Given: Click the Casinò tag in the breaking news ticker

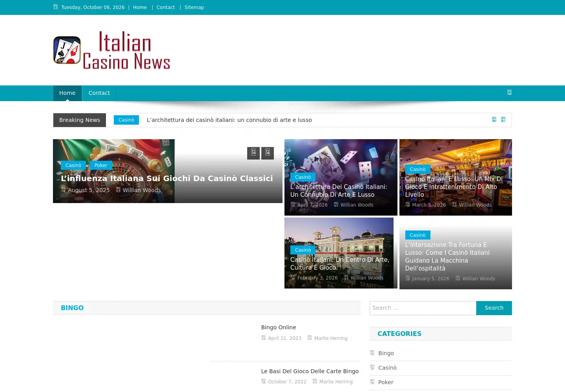Looking at the screenshot, I should [x=126, y=120].
